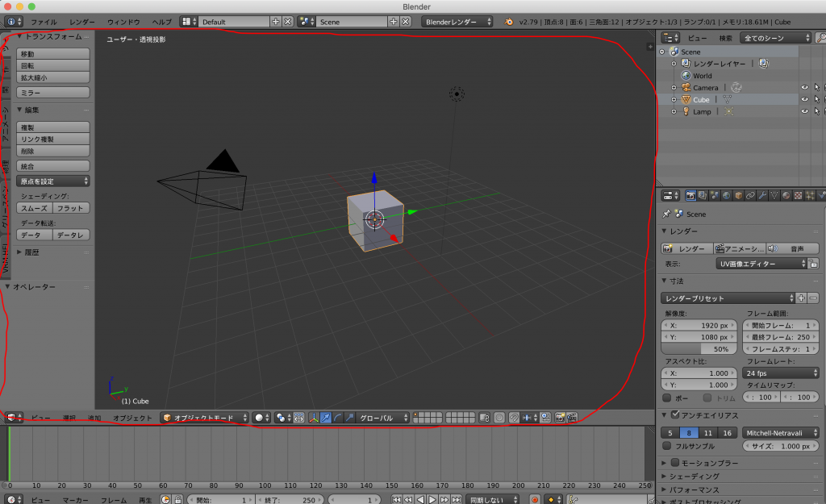Select the translate manipulator arrow
Image resolution: width=826 pixels, height=504 pixels.
coord(326,418)
